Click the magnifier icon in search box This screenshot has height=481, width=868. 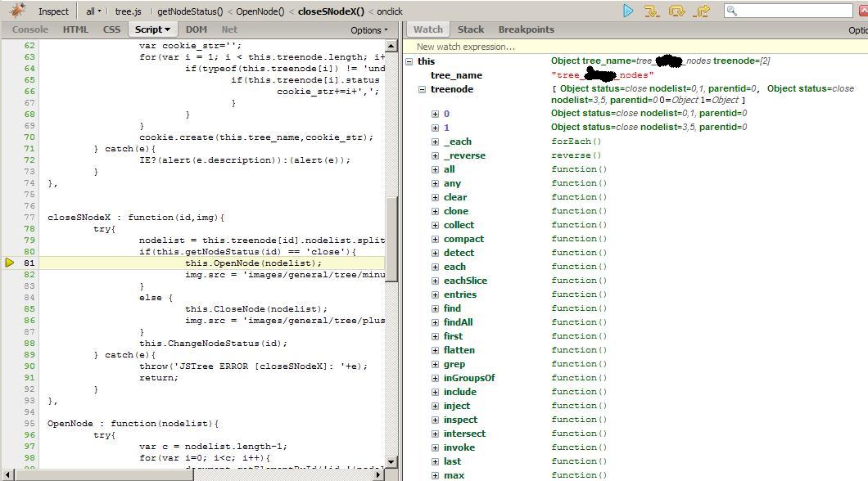(x=732, y=11)
